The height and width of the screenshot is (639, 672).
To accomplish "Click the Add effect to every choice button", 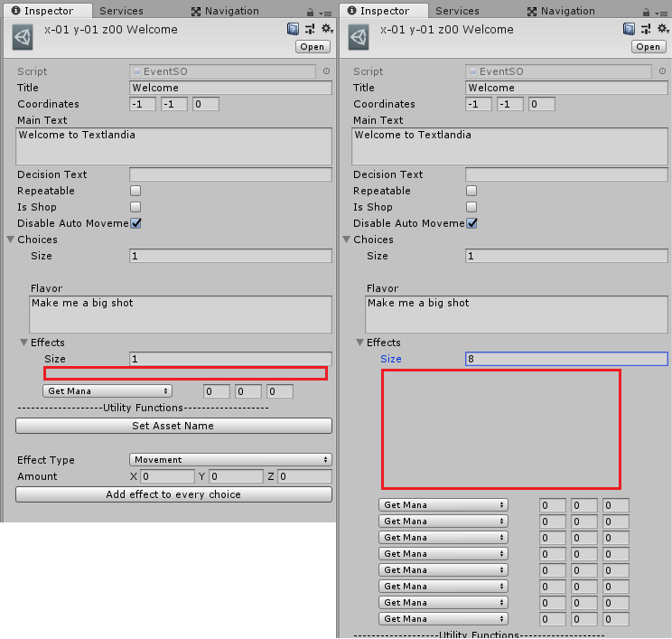I will click(173, 494).
